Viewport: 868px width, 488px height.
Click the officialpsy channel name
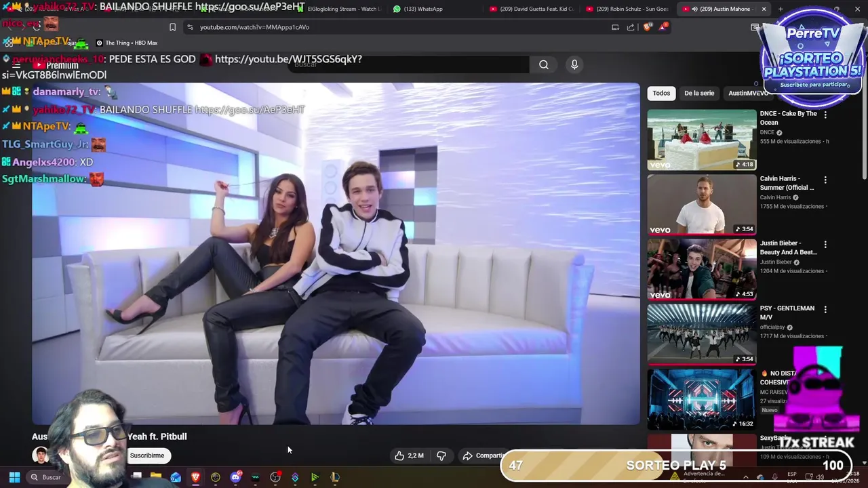pyautogui.click(x=772, y=327)
